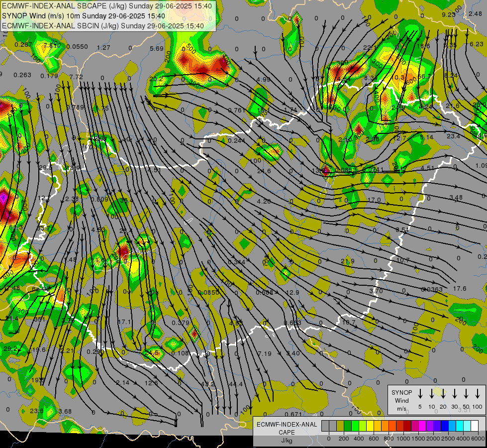Viewport: 487px width, 448px height.
Task: Pick the pure blue swatch in CAPE legend
Action: tap(444, 426)
